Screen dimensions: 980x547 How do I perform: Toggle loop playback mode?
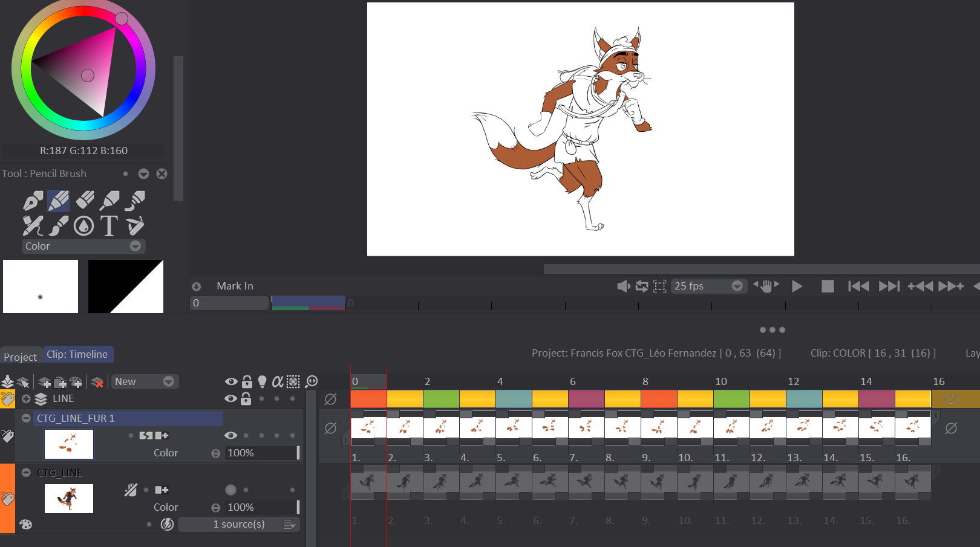[x=641, y=286]
